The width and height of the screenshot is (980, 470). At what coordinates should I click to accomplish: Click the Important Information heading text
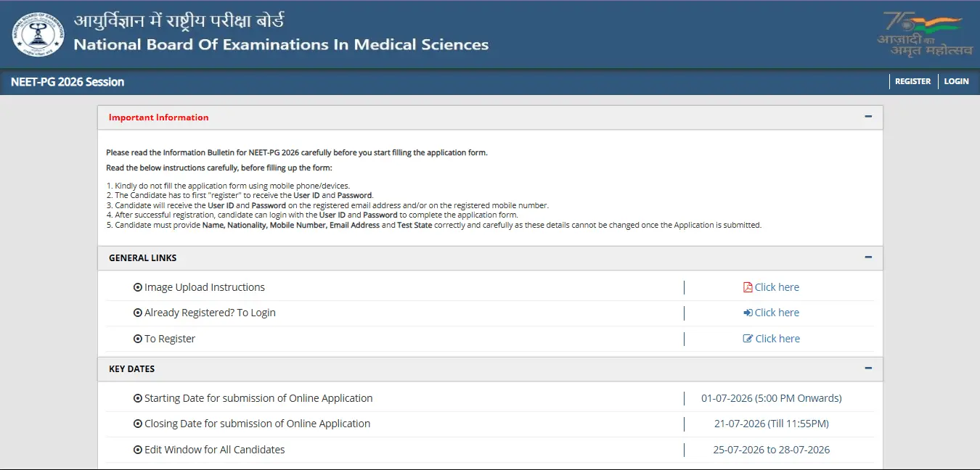(x=158, y=117)
